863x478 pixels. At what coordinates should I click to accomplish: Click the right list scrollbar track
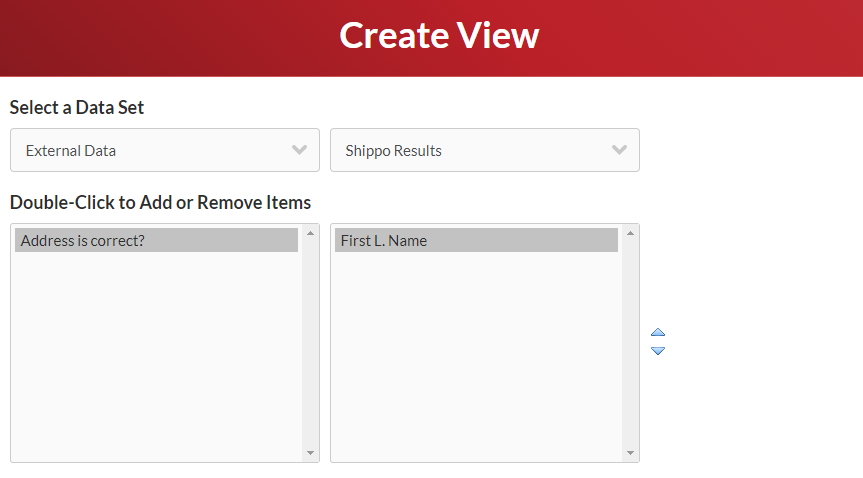pyautogui.click(x=631, y=343)
